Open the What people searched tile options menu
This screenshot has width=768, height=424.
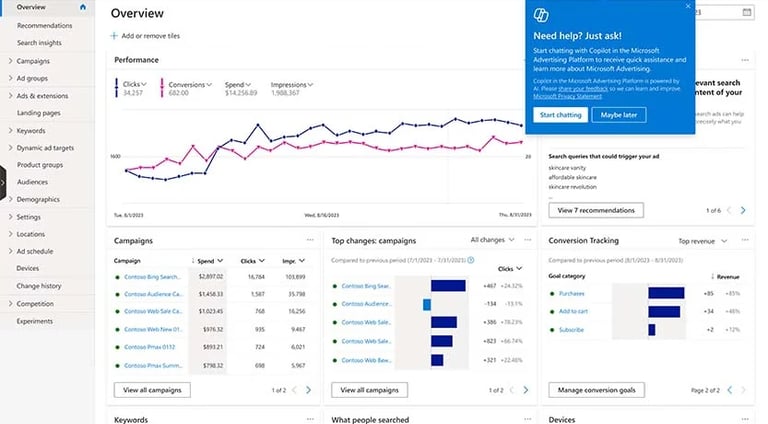tap(528, 419)
